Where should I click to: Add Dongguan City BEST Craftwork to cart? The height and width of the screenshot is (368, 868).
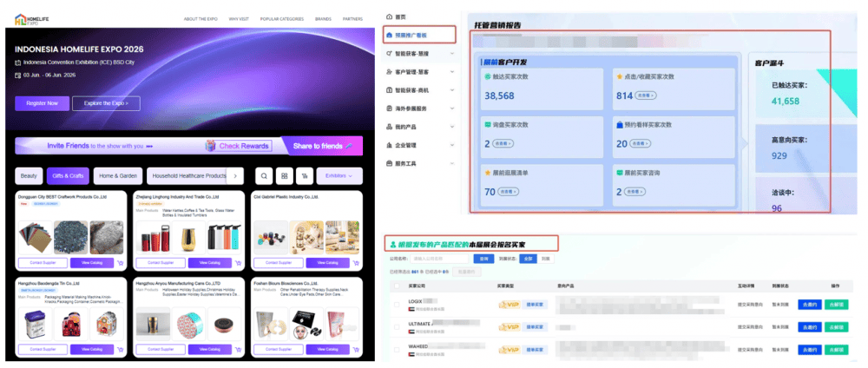(x=120, y=263)
